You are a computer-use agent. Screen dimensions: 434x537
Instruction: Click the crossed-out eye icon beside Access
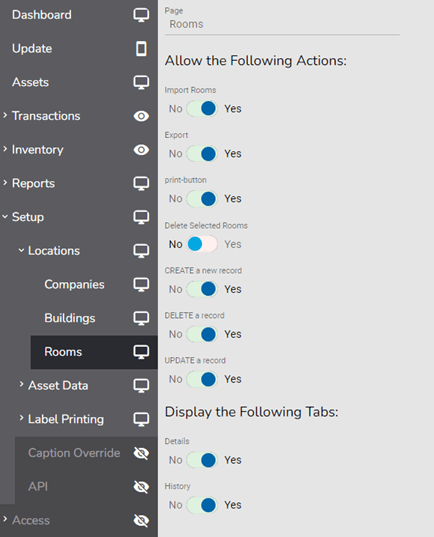(x=141, y=521)
